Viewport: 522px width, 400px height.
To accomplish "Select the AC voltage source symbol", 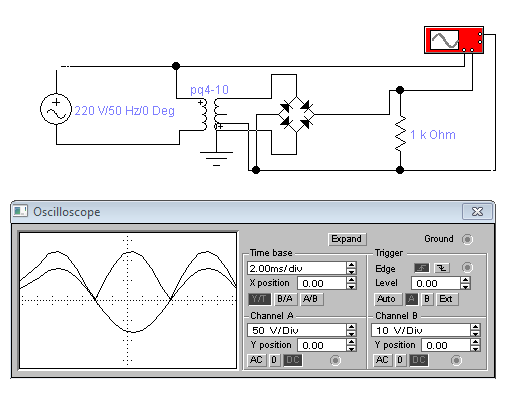I will pos(56,109).
